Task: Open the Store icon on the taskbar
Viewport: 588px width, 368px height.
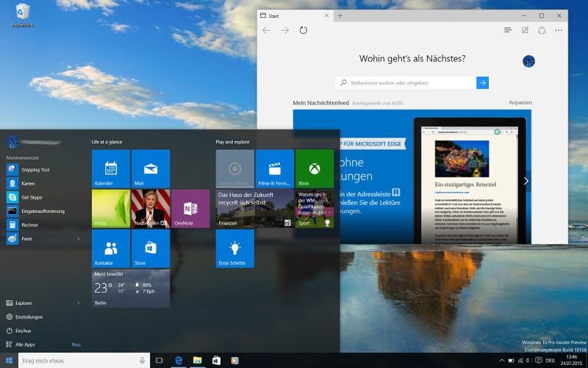Action: coord(216,361)
